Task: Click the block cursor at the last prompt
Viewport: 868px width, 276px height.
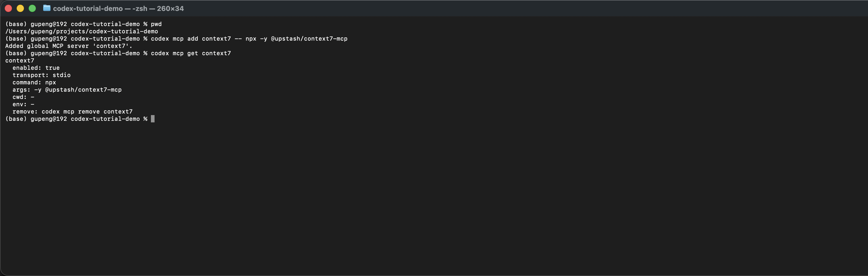Action: (153, 119)
